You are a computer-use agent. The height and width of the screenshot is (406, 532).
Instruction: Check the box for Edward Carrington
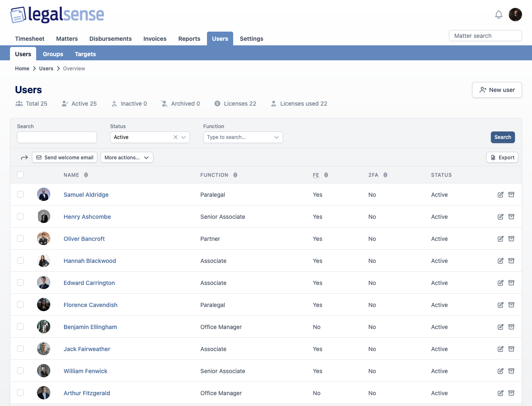(x=20, y=282)
